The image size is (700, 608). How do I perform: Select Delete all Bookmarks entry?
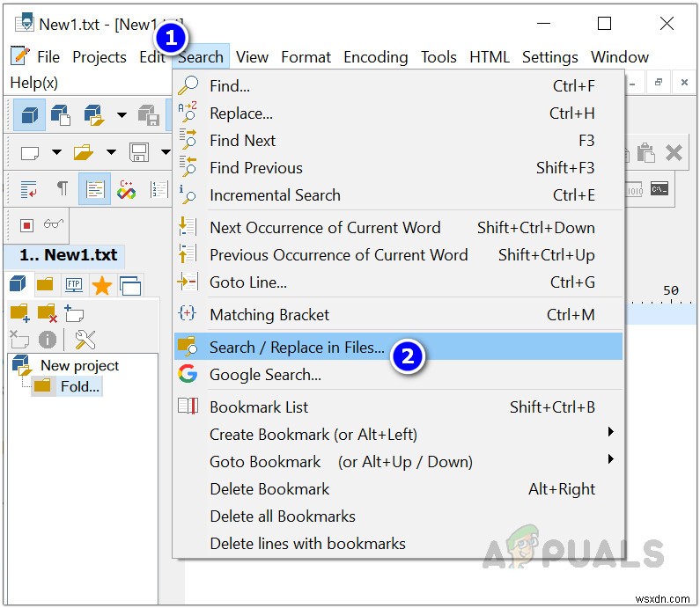pyautogui.click(x=398, y=516)
